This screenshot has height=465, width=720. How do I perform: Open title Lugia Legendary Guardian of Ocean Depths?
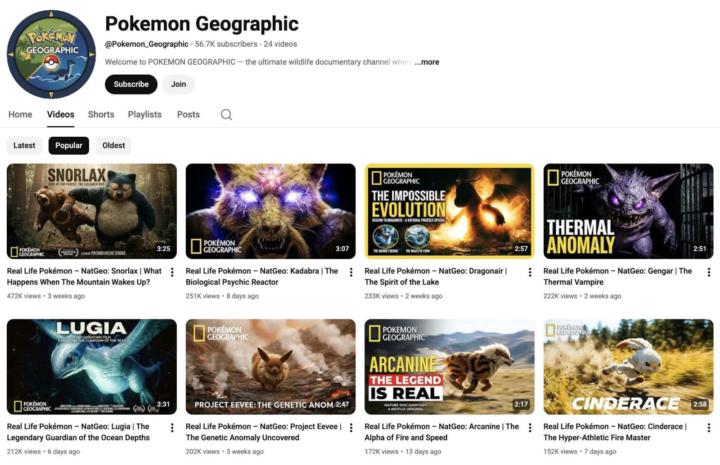pos(78,432)
